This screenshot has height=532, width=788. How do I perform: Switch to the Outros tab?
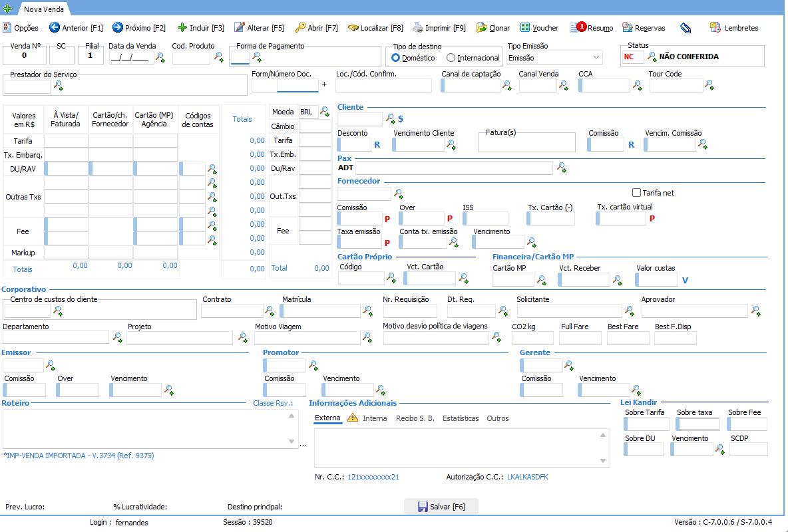[x=498, y=418]
